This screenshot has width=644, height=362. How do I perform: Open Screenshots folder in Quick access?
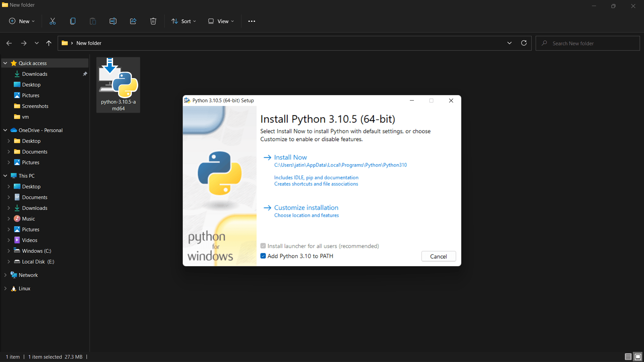click(35, 106)
